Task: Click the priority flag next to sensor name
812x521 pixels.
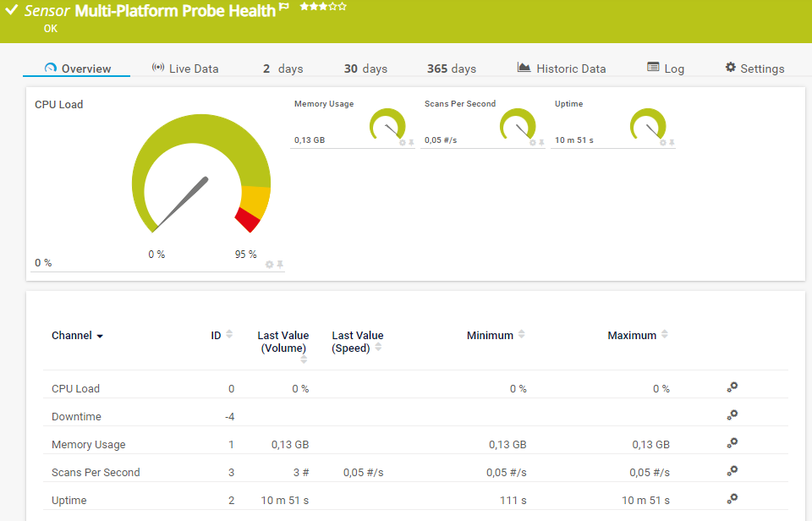Action: pos(284,8)
